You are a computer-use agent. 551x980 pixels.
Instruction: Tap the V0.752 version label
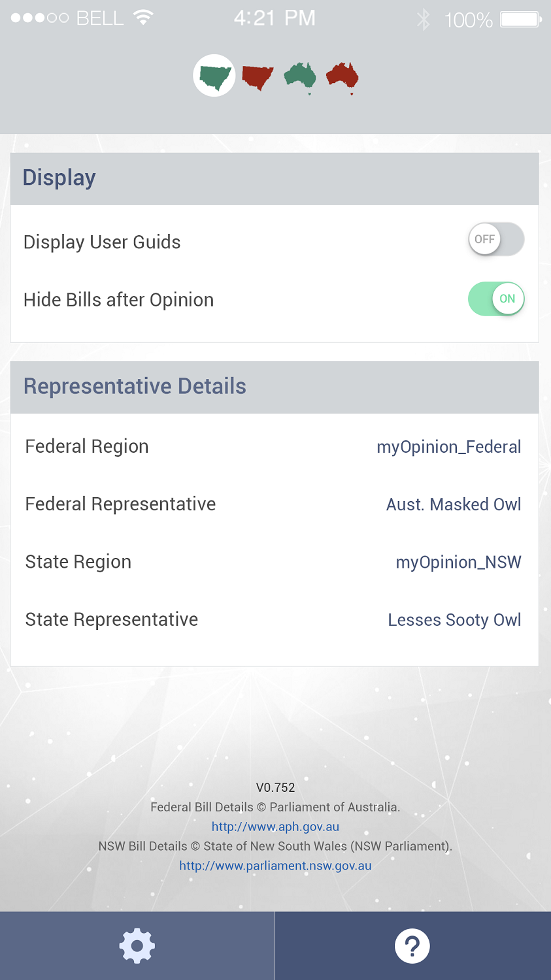(275, 787)
